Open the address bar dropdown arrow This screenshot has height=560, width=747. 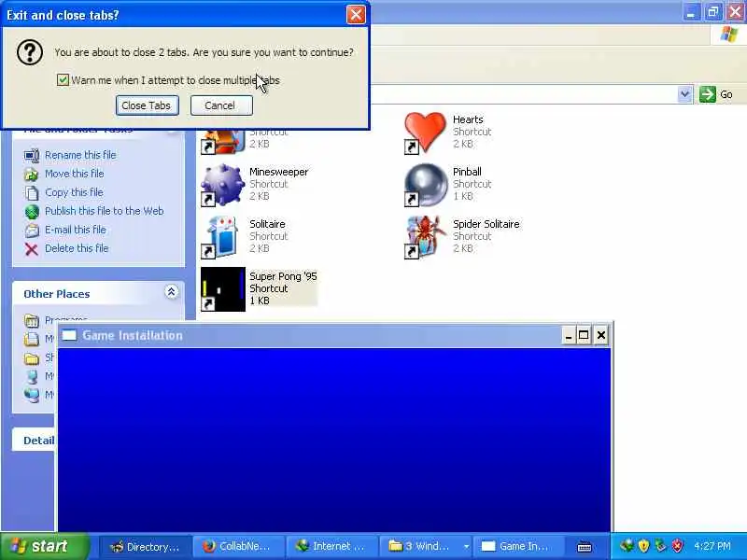click(x=684, y=94)
